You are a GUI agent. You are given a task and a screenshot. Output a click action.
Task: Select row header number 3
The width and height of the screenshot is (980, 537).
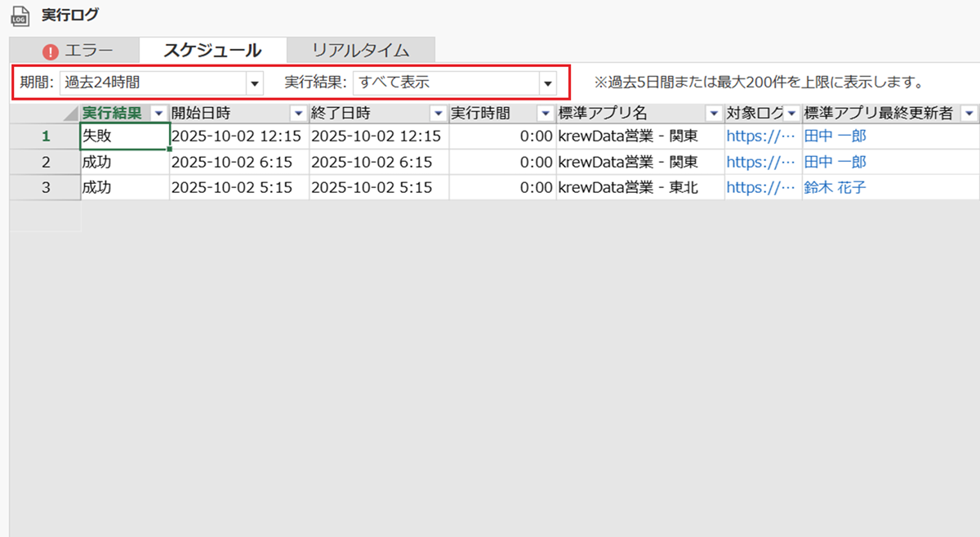click(x=45, y=188)
